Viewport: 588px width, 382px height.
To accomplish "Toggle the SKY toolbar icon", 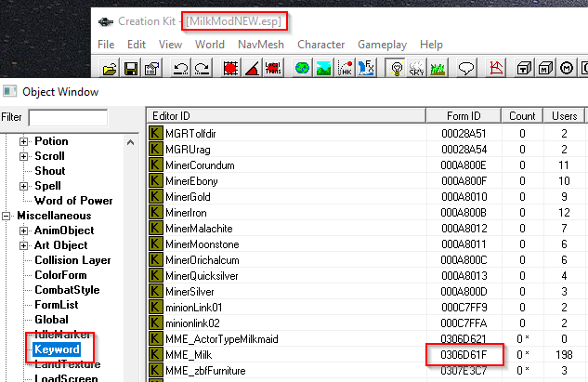I will tap(416, 68).
